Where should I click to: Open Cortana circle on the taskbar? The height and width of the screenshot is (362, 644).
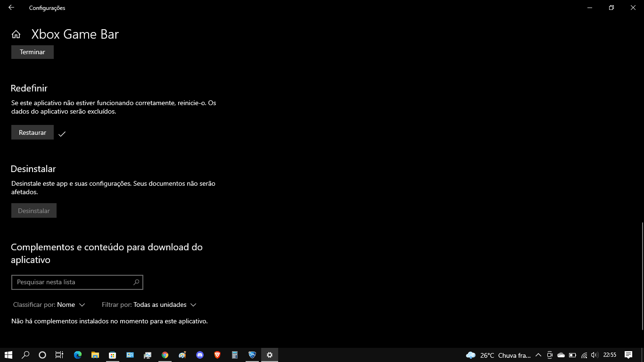pyautogui.click(x=42, y=355)
